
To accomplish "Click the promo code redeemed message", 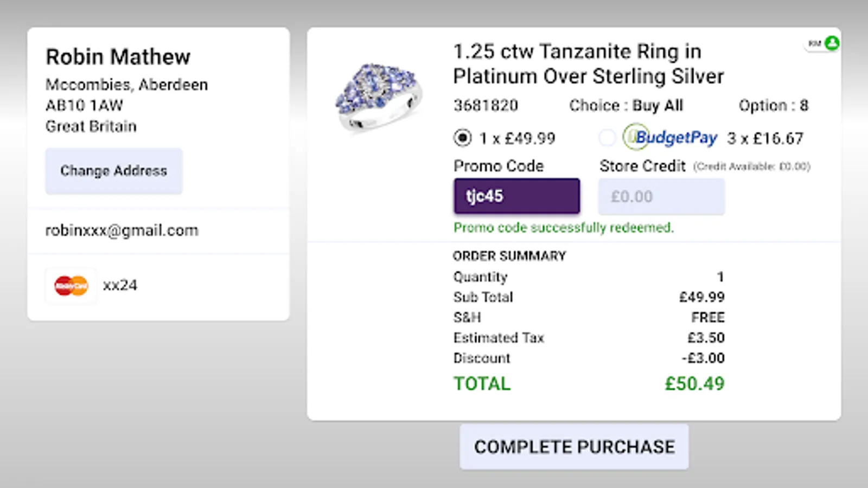I will pyautogui.click(x=563, y=227).
